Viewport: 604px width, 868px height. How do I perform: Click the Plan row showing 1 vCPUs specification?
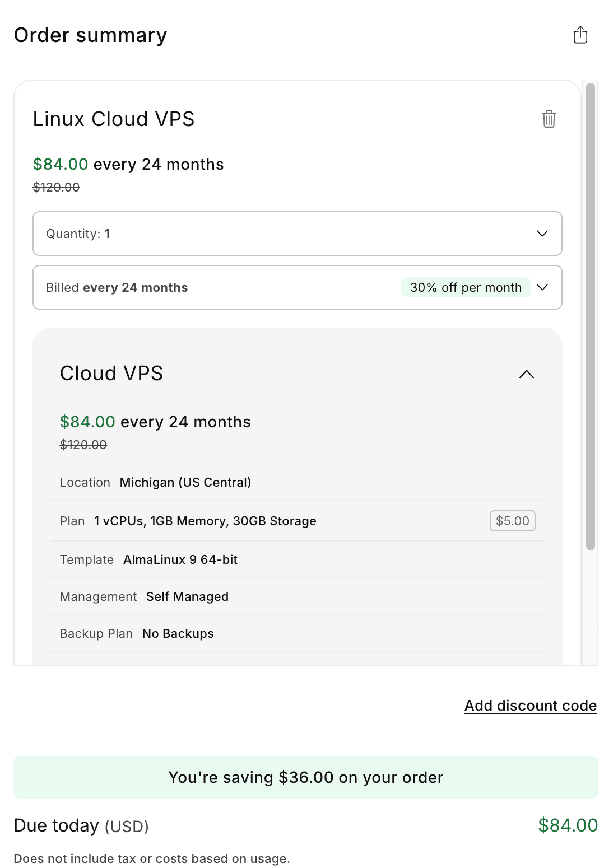pyautogui.click(x=205, y=521)
